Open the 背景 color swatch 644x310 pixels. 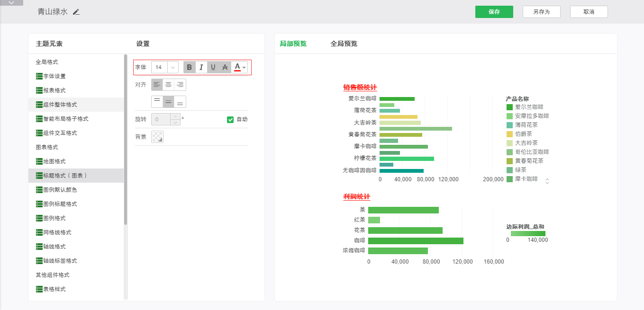click(x=157, y=137)
